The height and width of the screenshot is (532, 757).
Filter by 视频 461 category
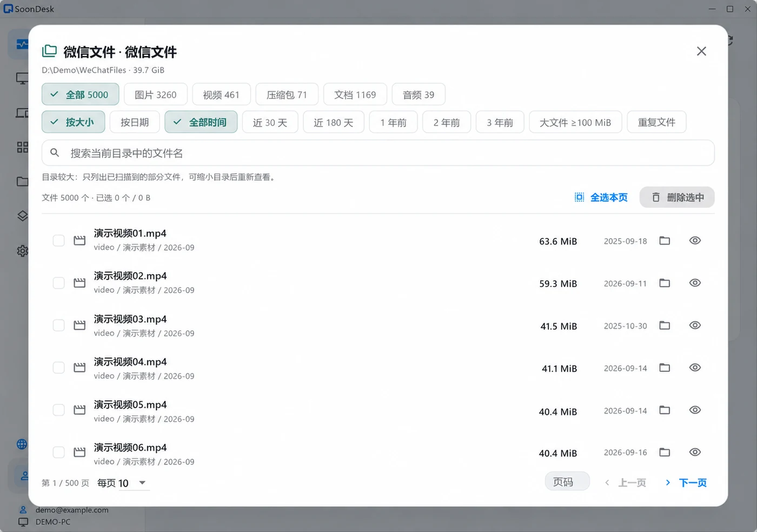(x=221, y=95)
